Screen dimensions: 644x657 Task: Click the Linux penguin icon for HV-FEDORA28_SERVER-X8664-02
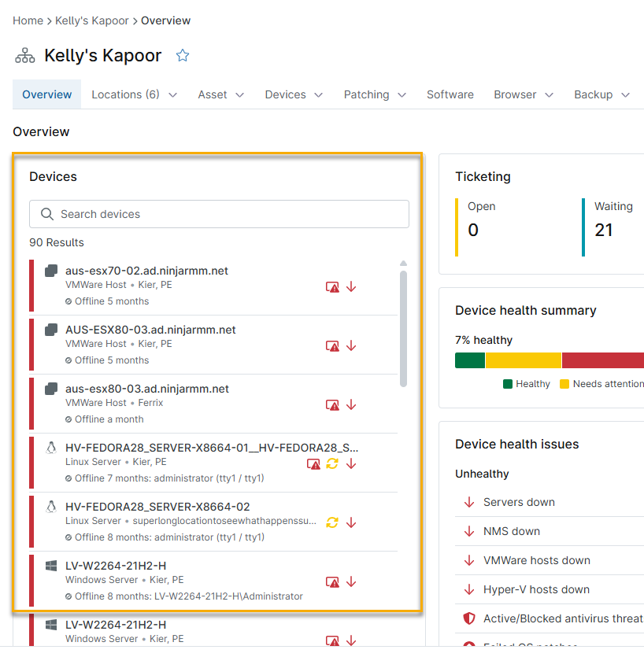point(51,507)
